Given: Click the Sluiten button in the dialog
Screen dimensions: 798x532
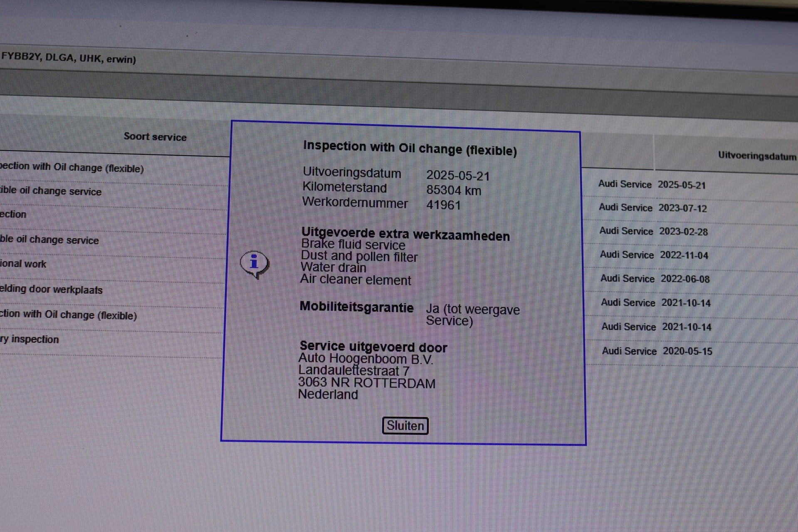Looking at the screenshot, I should click(405, 426).
